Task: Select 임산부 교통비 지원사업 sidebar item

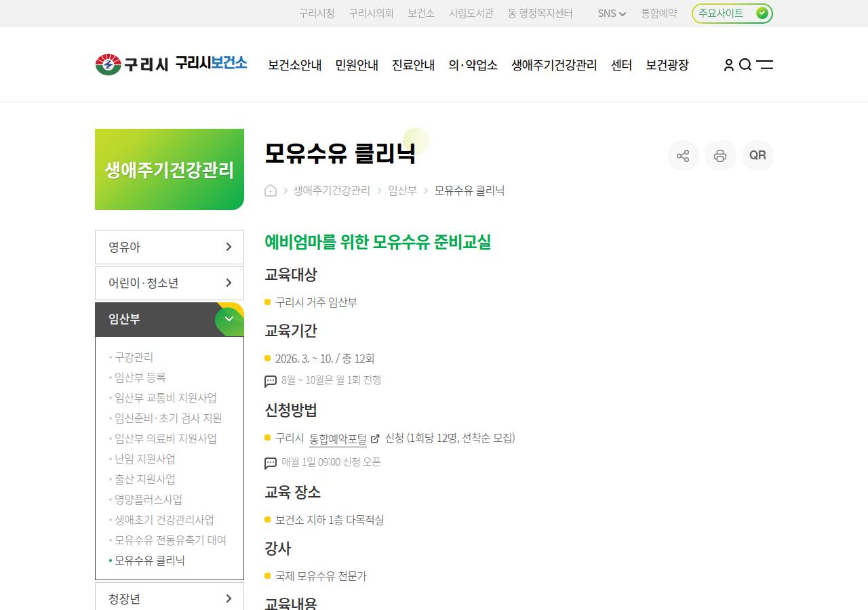Action: 165,398
